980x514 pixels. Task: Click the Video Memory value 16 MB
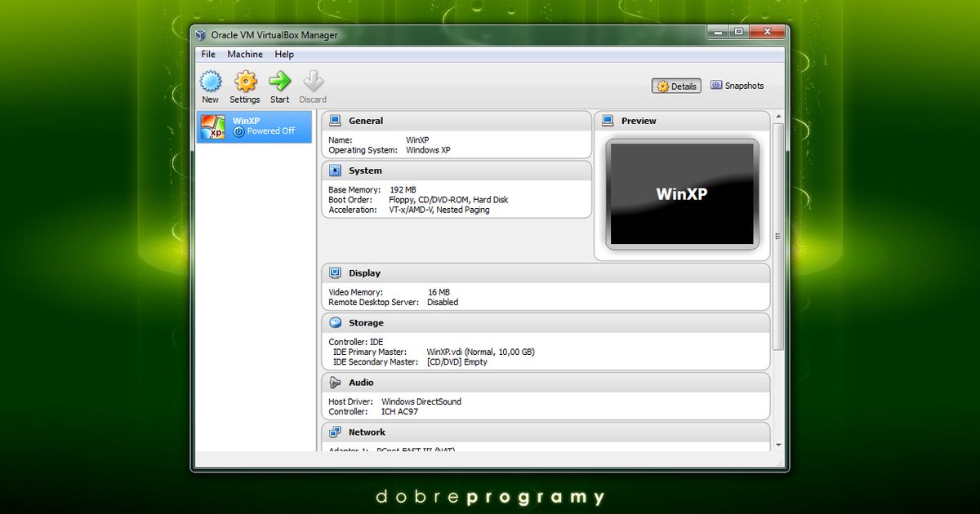click(x=439, y=292)
